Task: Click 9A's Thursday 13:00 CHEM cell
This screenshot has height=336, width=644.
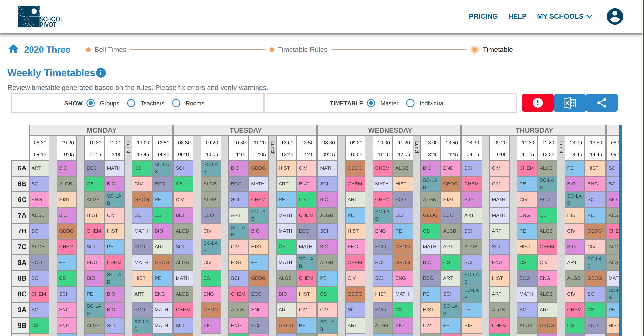Action: pos(575,310)
